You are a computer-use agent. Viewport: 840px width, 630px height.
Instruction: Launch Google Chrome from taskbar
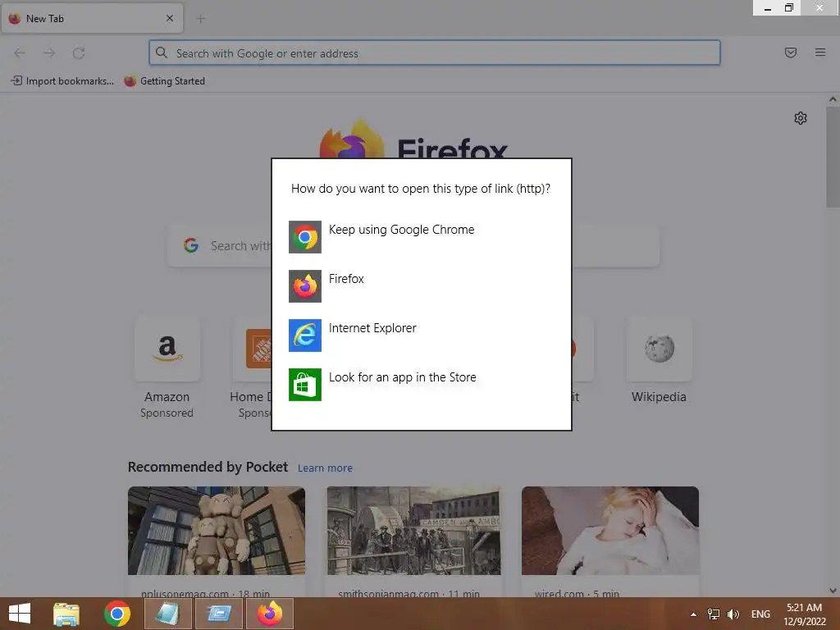[x=117, y=614]
